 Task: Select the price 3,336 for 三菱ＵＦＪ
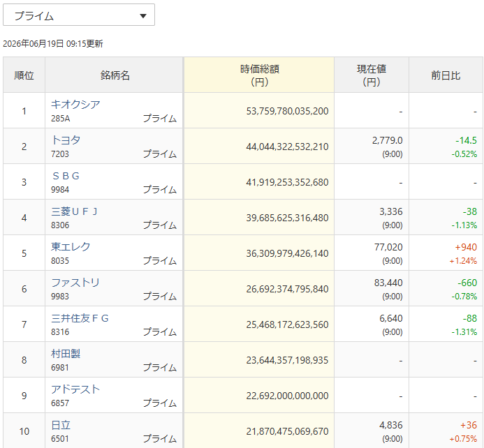[391, 211]
